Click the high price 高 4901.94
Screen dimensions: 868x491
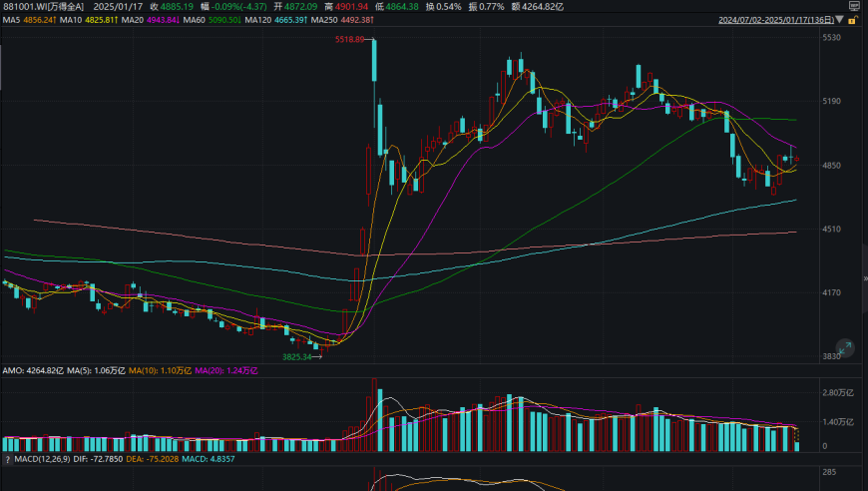[346, 7]
